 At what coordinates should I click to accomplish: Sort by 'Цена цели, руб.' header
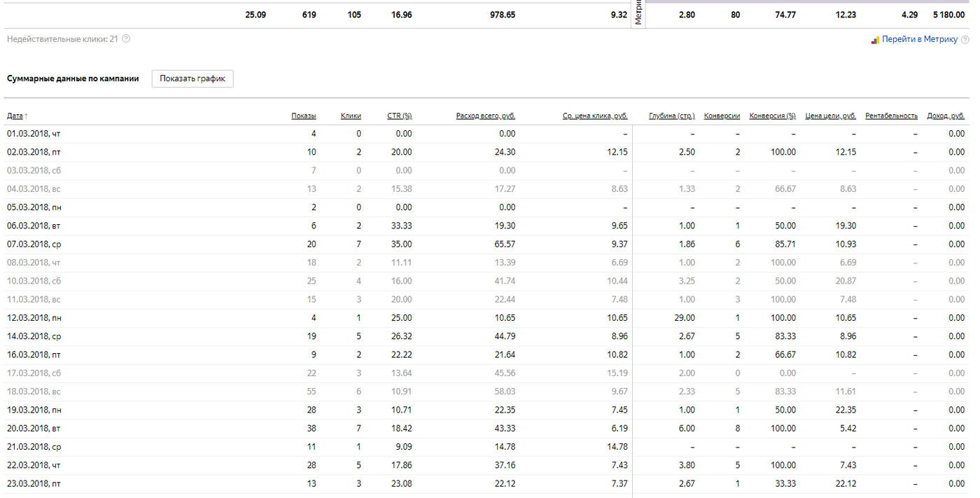(x=830, y=116)
